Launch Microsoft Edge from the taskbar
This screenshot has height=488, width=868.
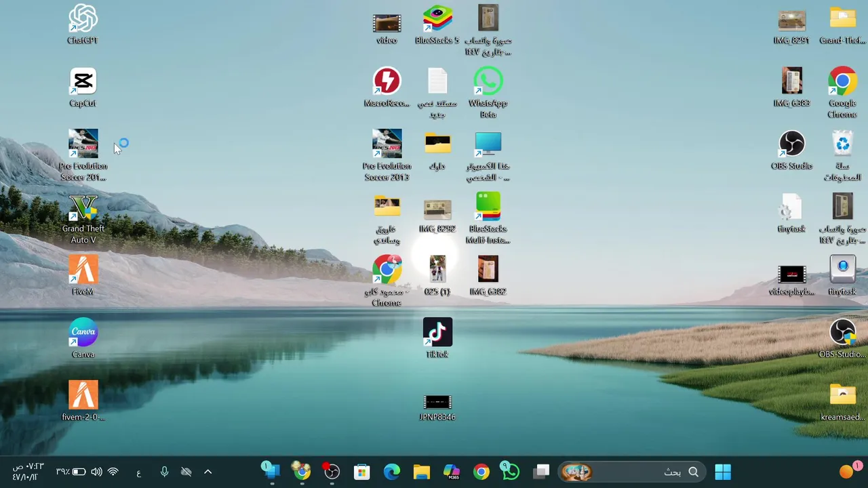pos(392,472)
